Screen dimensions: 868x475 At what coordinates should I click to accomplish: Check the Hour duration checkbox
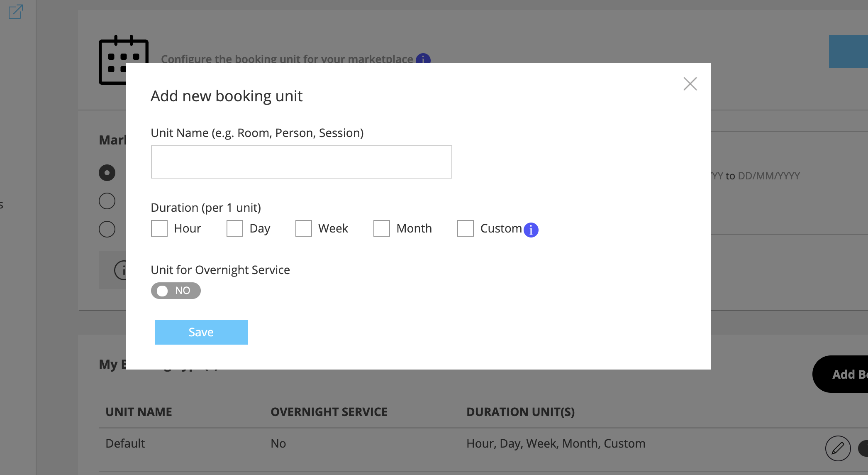tap(159, 228)
